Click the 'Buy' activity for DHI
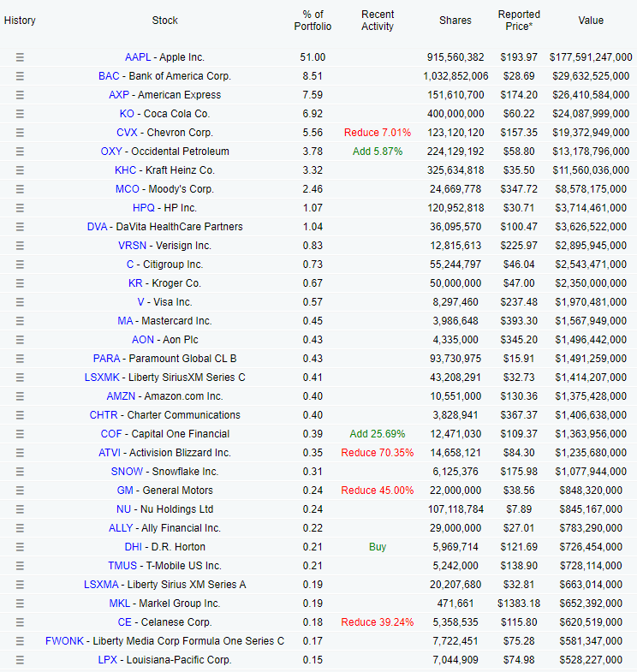The image size is (637, 672). 378,547
